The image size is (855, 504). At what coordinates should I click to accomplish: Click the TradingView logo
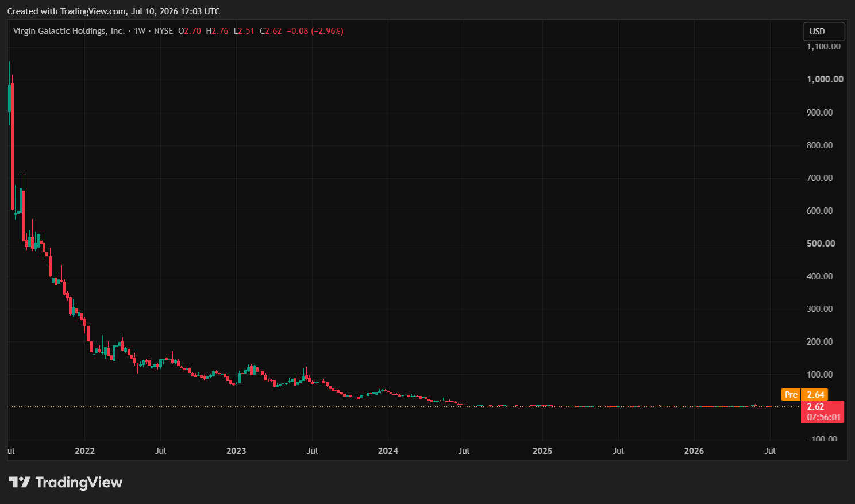(66, 482)
